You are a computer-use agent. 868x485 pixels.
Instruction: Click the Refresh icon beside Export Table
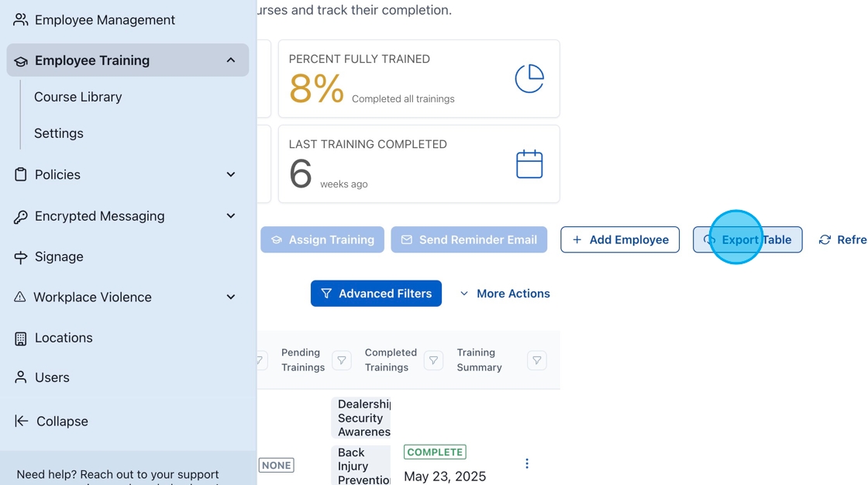pos(826,239)
